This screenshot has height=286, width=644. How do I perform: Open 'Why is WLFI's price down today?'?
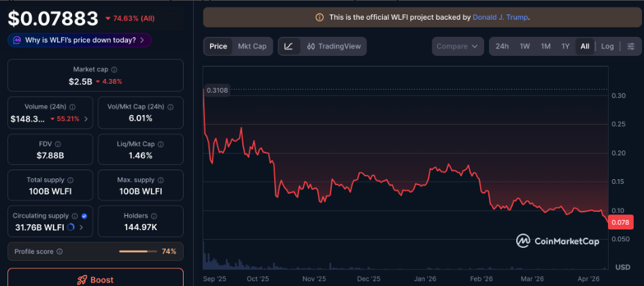[80, 40]
